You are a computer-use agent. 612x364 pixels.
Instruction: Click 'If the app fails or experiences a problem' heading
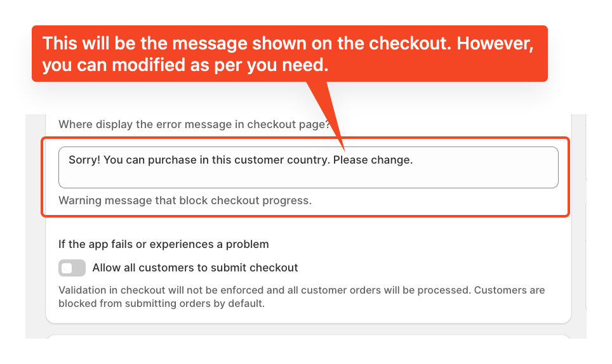(164, 244)
